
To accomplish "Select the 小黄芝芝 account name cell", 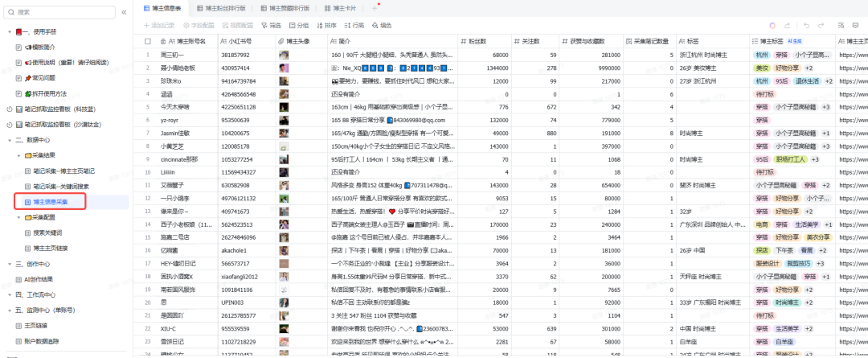I will [x=186, y=146].
